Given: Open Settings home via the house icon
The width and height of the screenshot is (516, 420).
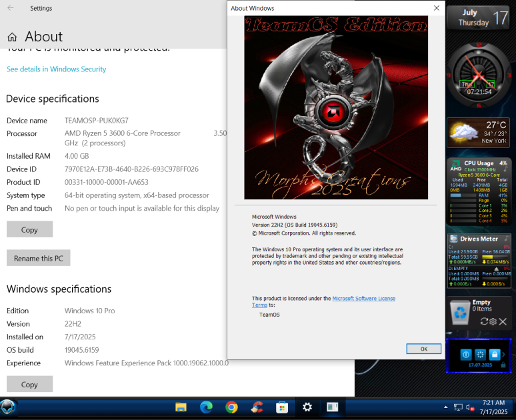Looking at the screenshot, I should point(12,37).
